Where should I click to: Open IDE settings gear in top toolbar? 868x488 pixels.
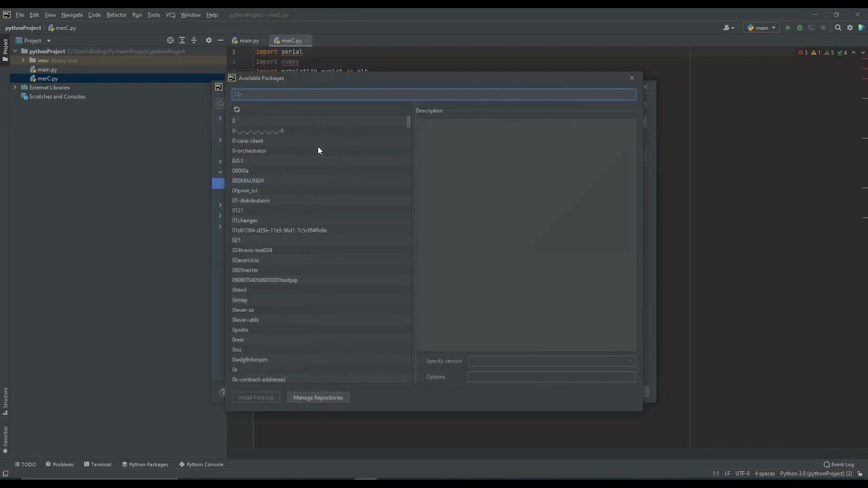850,28
